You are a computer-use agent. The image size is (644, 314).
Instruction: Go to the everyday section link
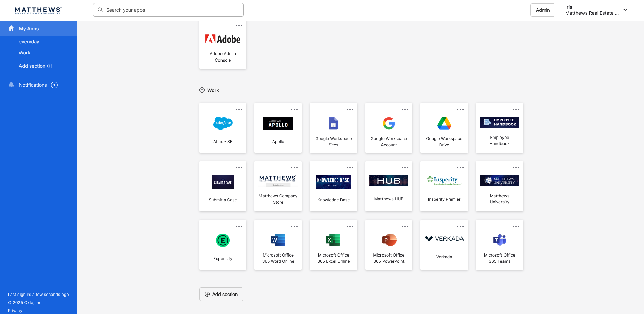tap(29, 42)
